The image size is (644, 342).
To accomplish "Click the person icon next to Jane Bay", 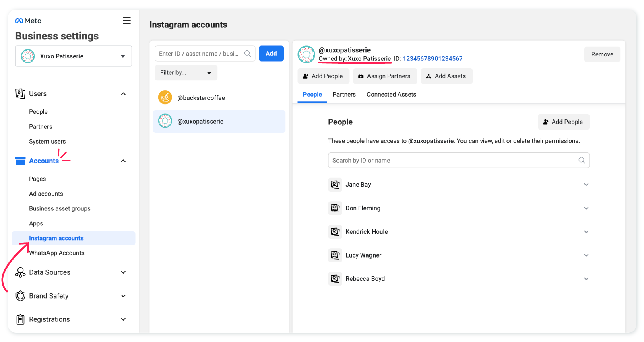I will [x=335, y=185].
